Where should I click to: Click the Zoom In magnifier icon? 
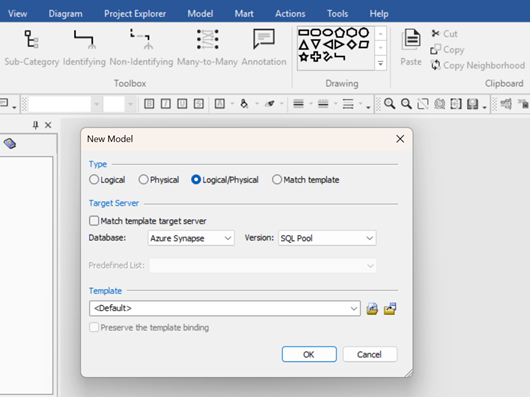click(x=389, y=104)
